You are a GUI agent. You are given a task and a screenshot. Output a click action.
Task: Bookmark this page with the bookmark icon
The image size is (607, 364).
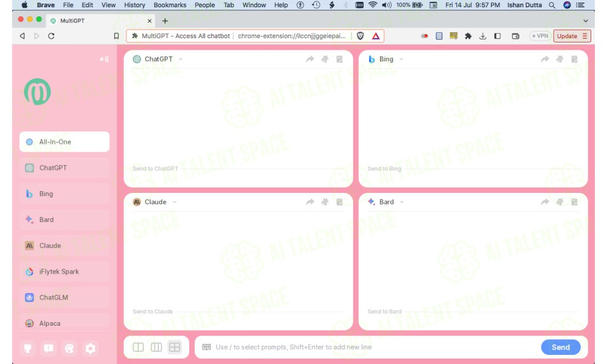point(116,36)
